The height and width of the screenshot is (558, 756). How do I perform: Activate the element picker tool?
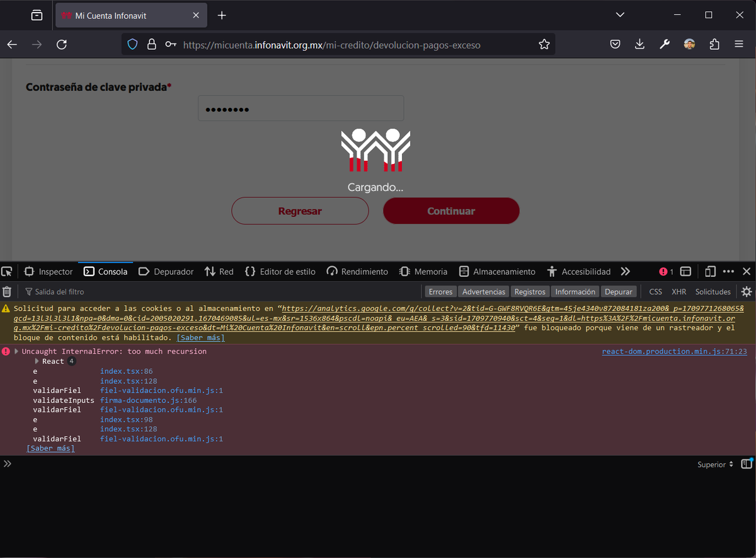point(7,272)
